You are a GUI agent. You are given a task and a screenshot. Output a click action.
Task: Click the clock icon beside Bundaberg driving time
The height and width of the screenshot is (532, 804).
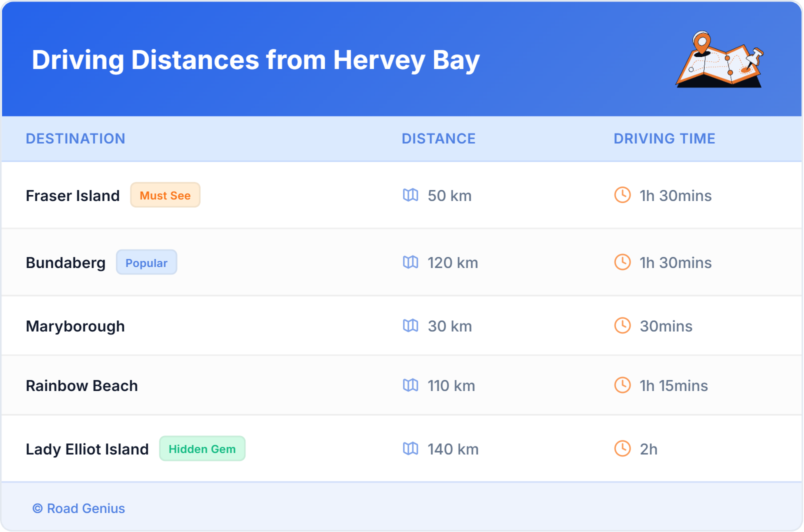[622, 262]
